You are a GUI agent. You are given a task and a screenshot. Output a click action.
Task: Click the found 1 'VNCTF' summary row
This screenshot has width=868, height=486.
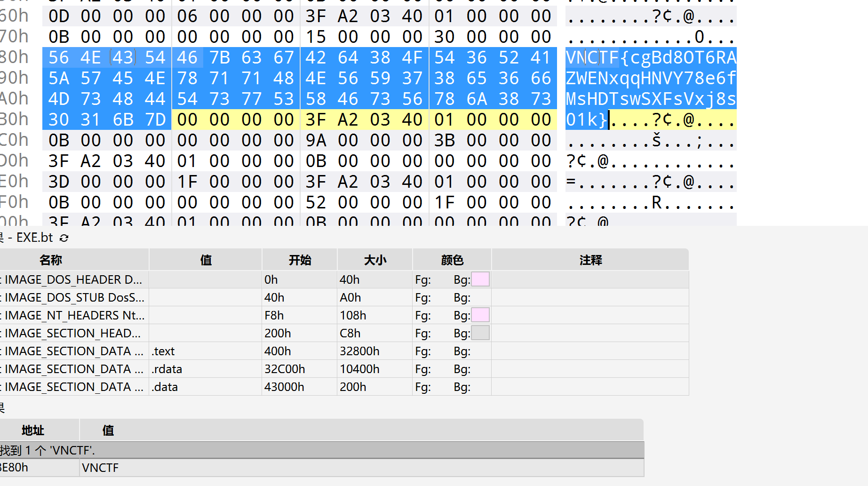click(x=47, y=450)
